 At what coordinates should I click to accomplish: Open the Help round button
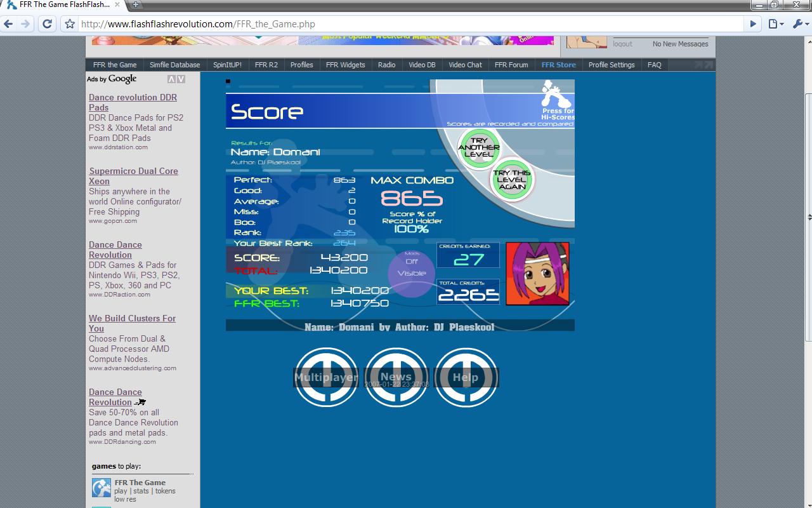(x=466, y=377)
